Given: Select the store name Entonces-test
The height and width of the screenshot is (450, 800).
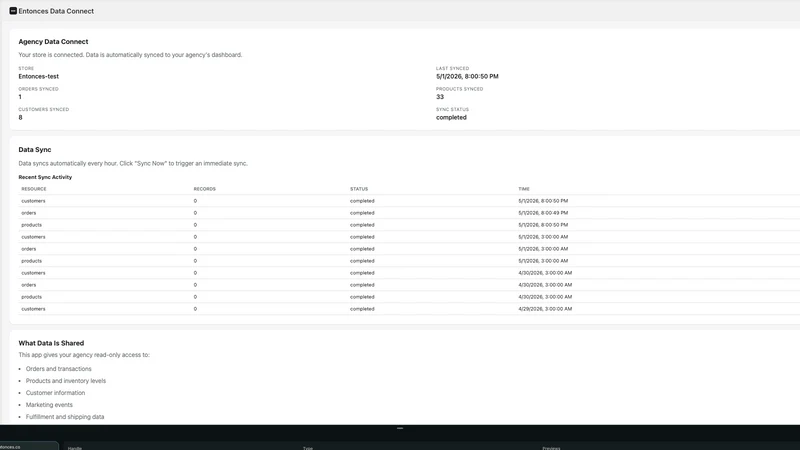Looking at the screenshot, I should coord(39,77).
